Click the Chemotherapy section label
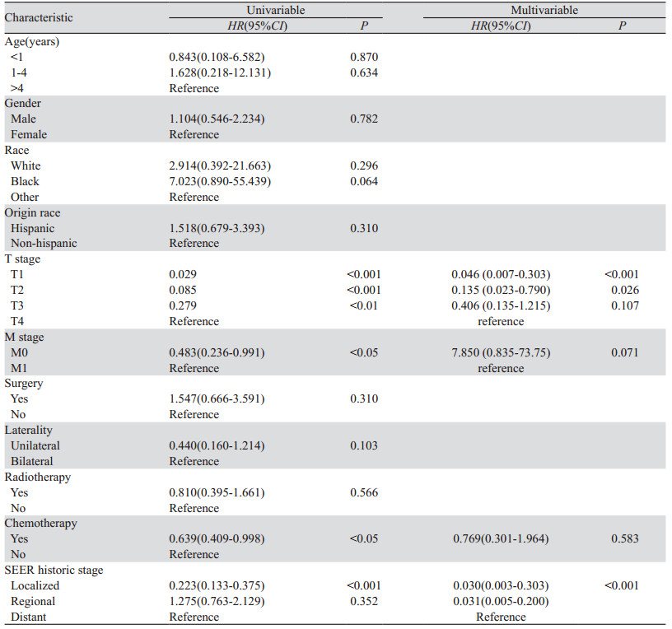Screen dimensions: 672x629 coord(40,524)
